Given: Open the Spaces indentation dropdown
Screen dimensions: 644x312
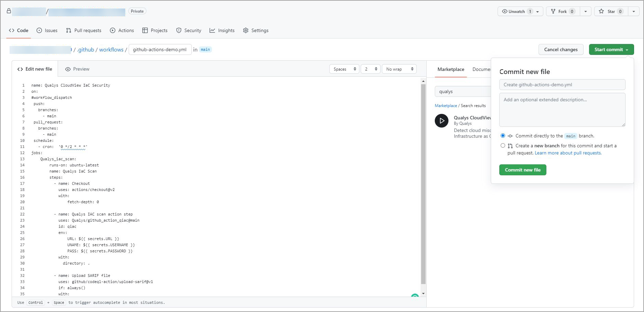Looking at the screenshot, I should 344,69.
